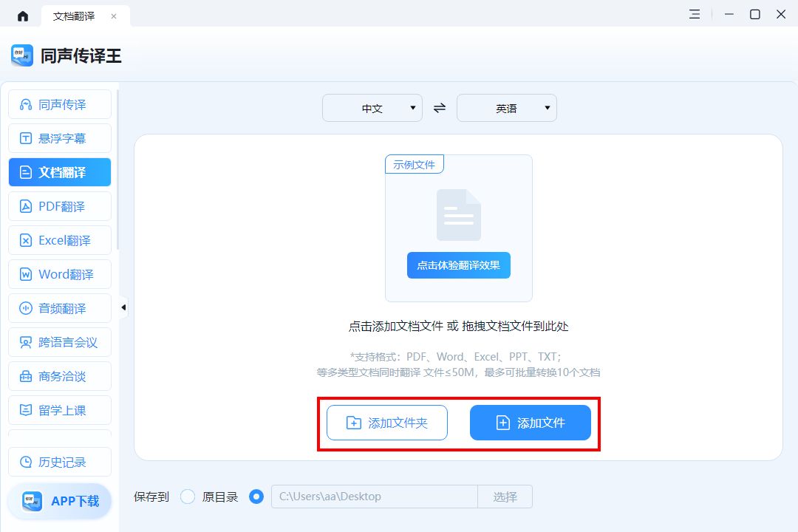Click the file-plus icon in 添加文件
798x532 pixels.
coord(503,423)
